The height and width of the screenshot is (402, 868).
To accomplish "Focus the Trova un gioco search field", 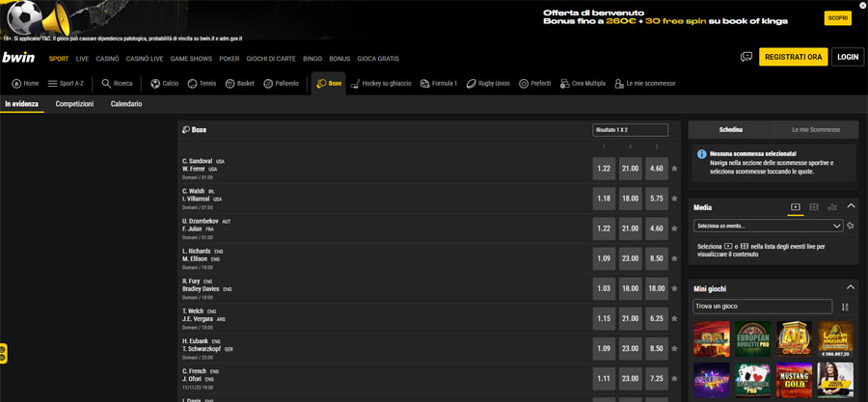I will click(762, 307).
